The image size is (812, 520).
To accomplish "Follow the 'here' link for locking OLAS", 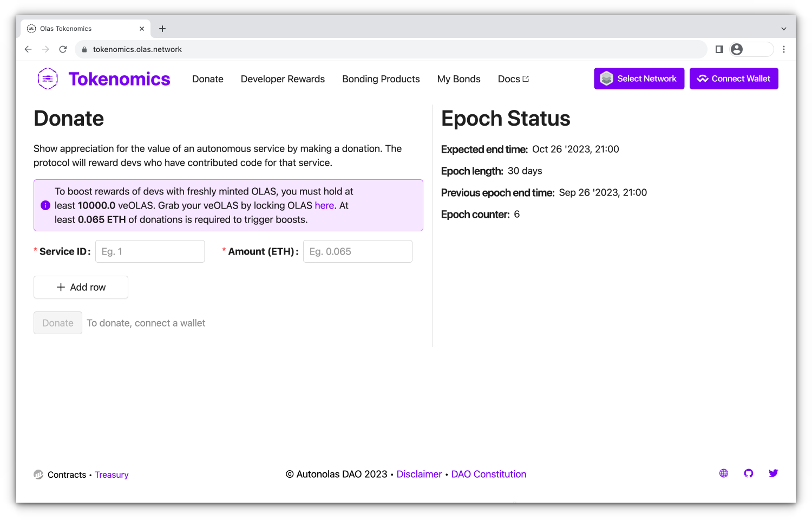I will pyautogui.click(x=324, y=206).
